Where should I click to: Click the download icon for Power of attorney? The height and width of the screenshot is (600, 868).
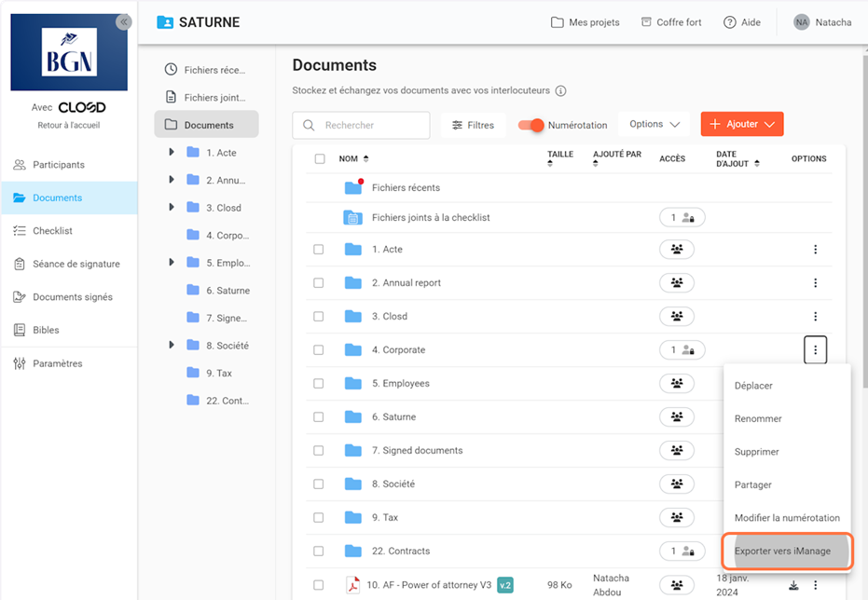pos(792,586)
